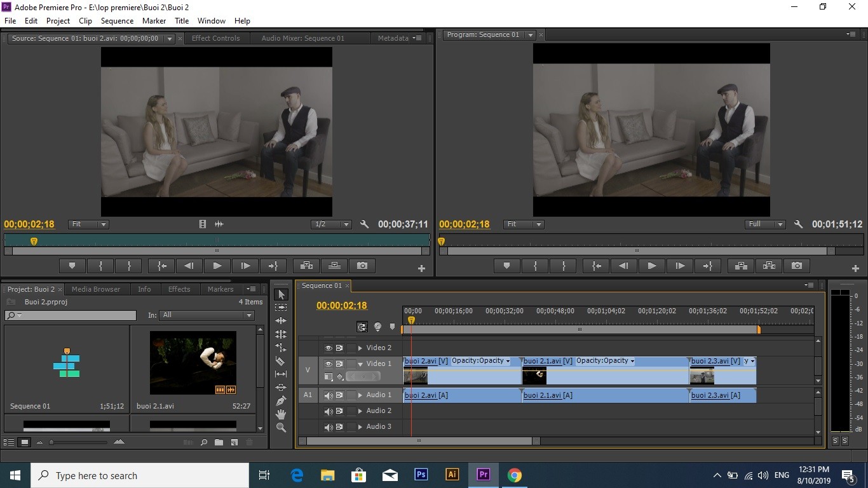Open Program monitor Full resolution dropdown

tap(765, 224)
